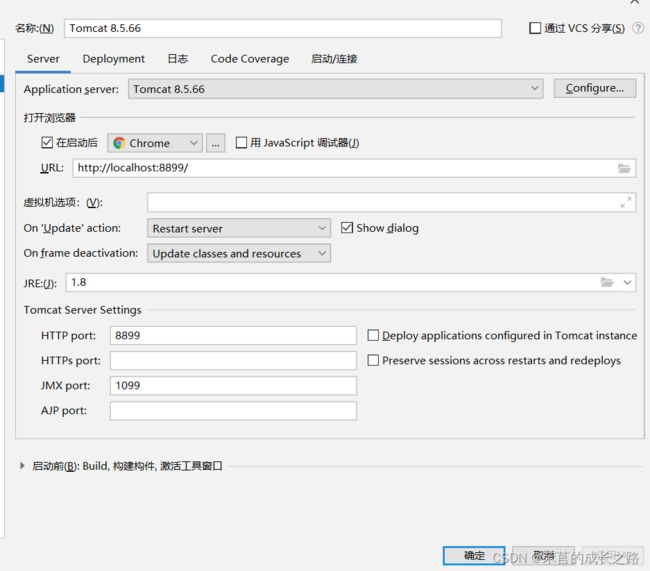
Task: Toggle the Show dialog checkbox
Action: (x=347, y=228)
